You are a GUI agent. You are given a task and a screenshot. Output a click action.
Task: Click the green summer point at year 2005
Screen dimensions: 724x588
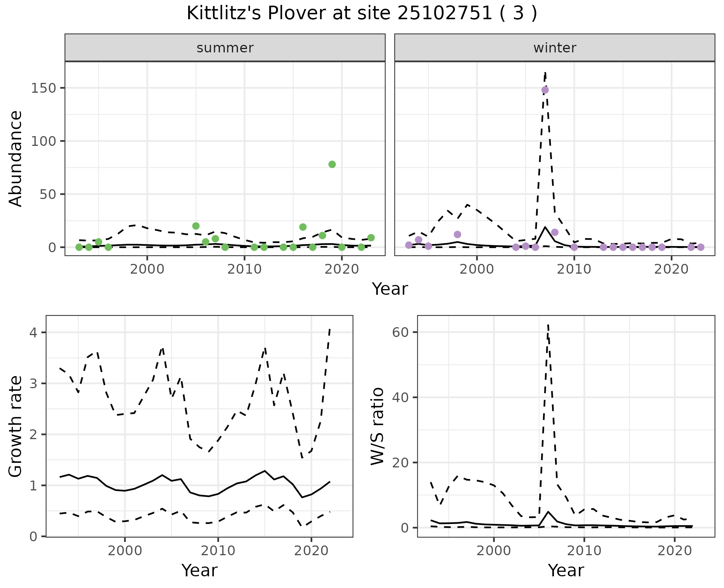(x=196, y=226)
